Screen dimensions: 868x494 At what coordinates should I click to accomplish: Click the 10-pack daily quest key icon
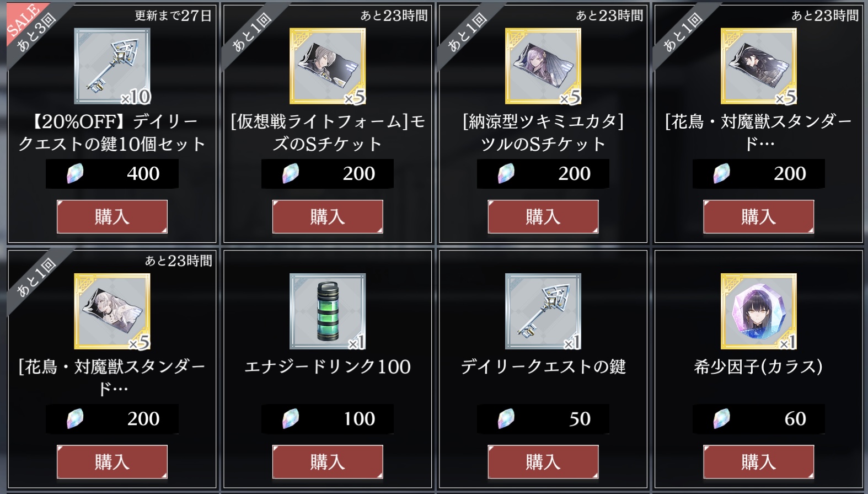pos(112,66)
